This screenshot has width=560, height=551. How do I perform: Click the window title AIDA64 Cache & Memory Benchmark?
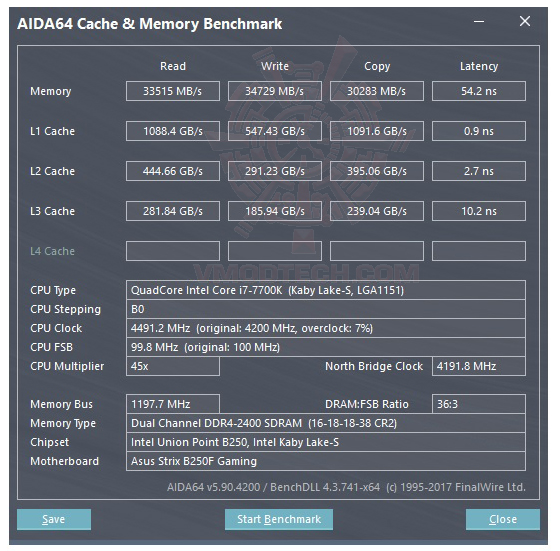click(x=149, y=24)
